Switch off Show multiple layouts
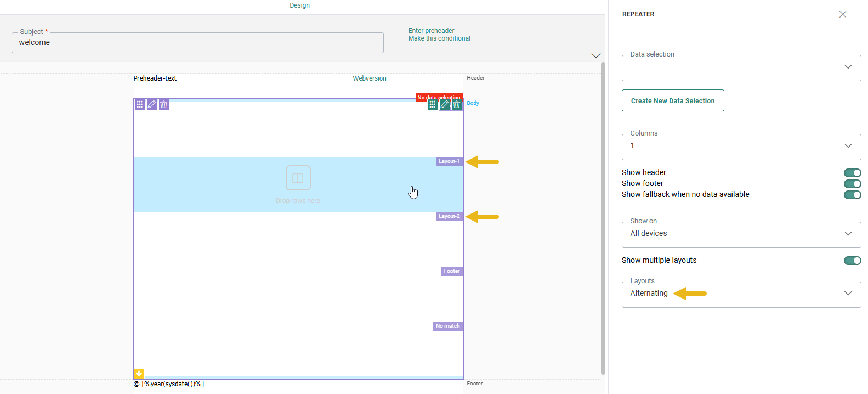 point(852,261)
